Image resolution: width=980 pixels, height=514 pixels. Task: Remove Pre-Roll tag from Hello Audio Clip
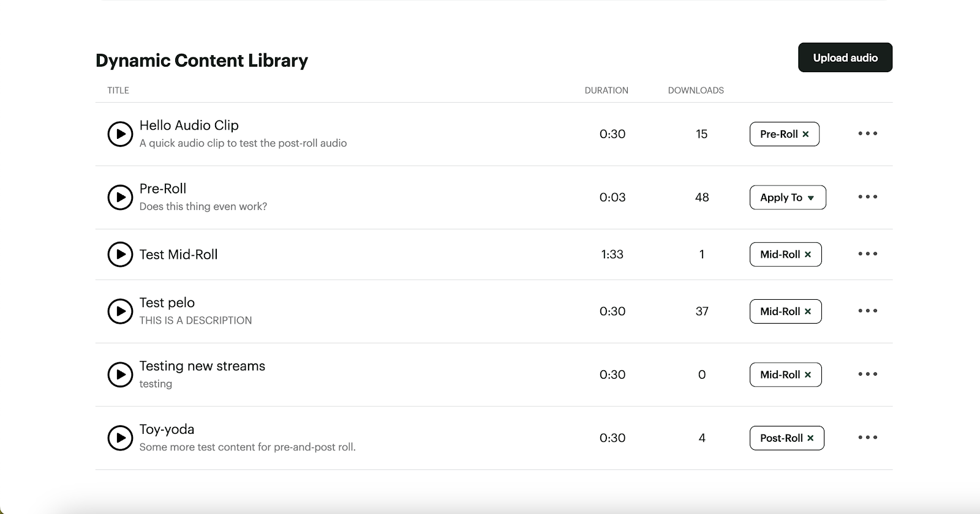[x=805, y=135]
